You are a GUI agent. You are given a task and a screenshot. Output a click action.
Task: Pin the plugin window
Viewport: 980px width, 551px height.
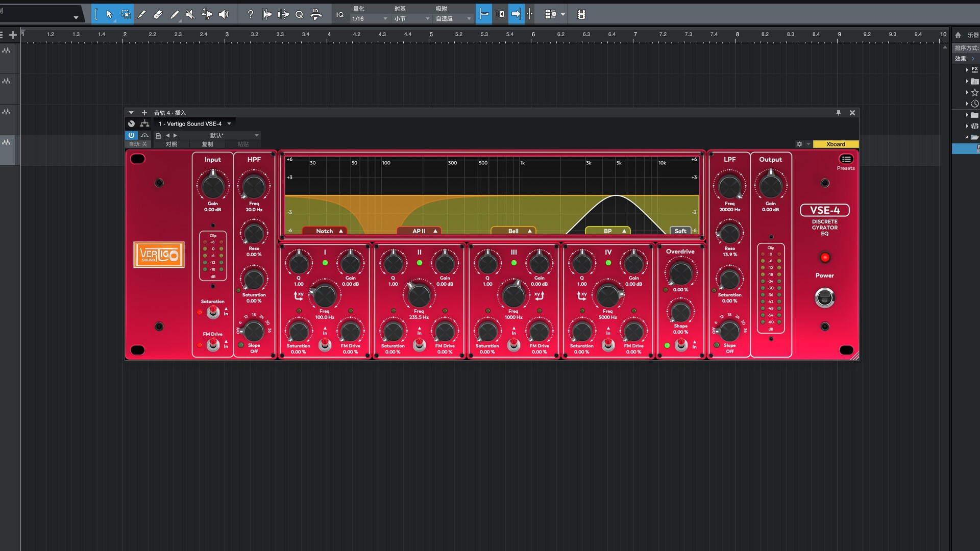838,113
